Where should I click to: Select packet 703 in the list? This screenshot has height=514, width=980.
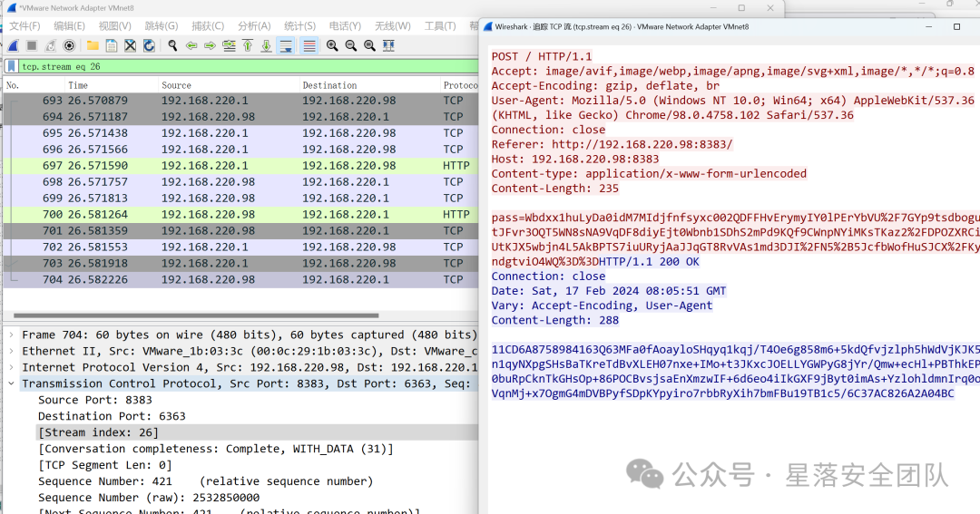[x=241, y=263]
